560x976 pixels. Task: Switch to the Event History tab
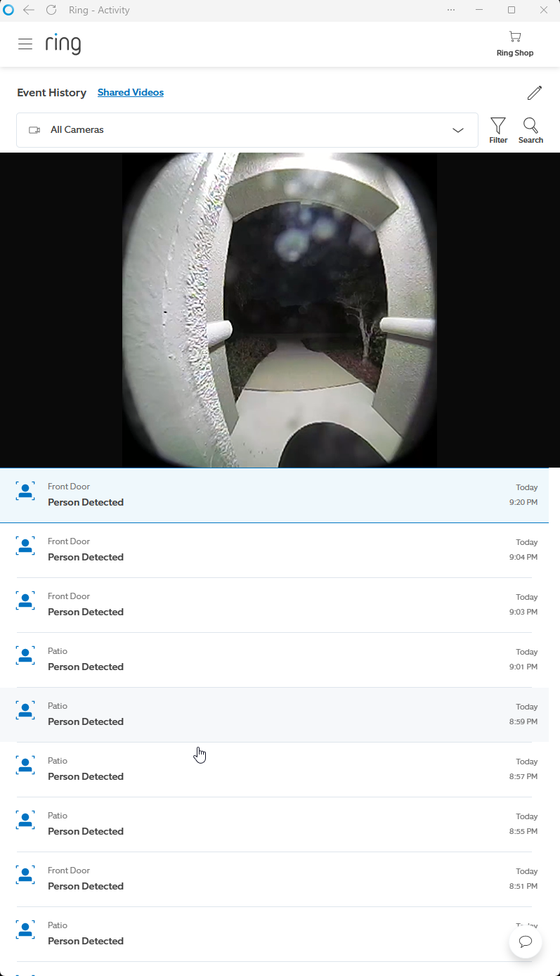(51, 93)
